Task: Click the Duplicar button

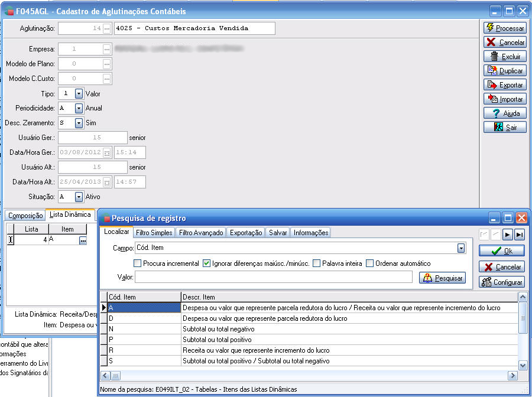Action: point(505,70)
